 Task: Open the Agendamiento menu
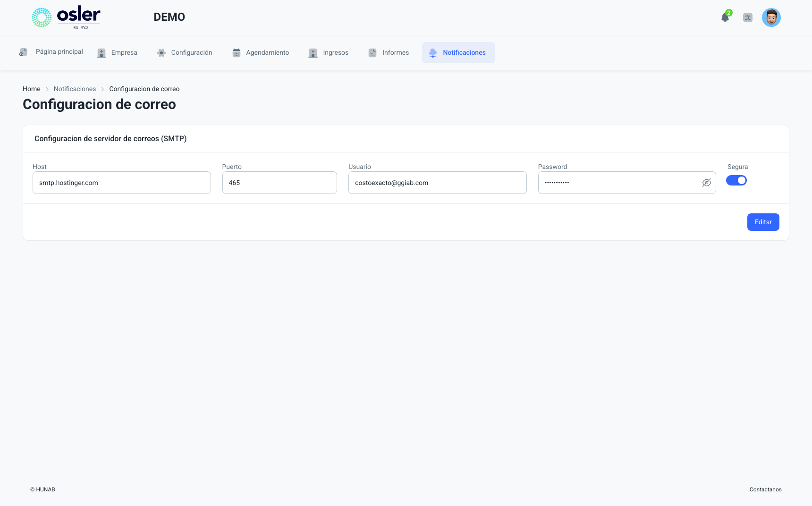[261, 52]
